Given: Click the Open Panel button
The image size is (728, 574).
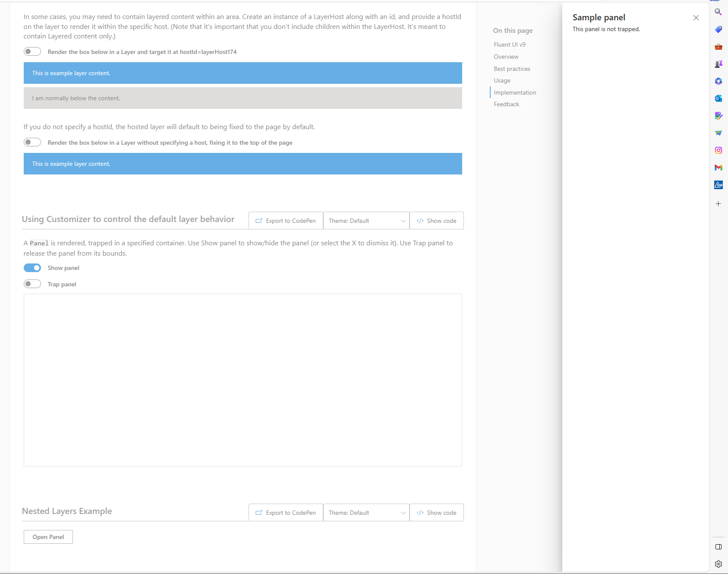Looking at the screenshot, I should point(48,536).
